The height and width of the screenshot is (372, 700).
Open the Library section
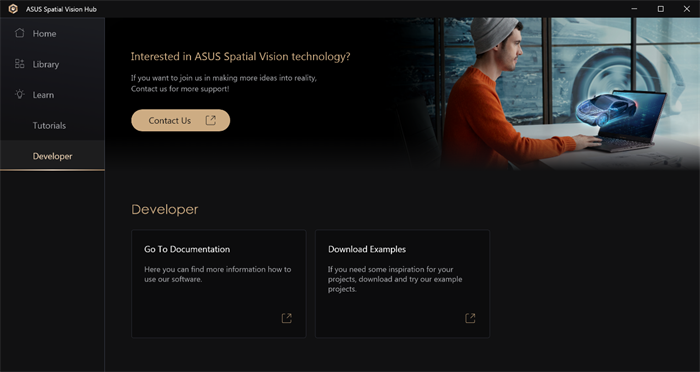click(52, 64)
